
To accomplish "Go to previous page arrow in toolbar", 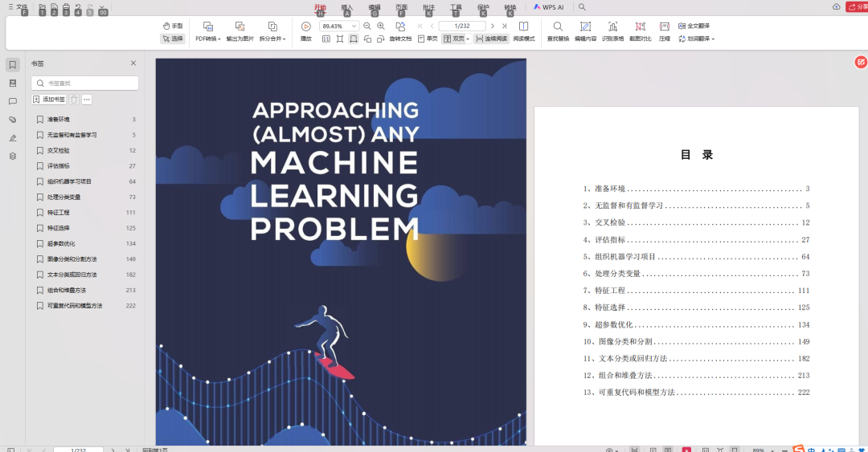I will (432, 26).
